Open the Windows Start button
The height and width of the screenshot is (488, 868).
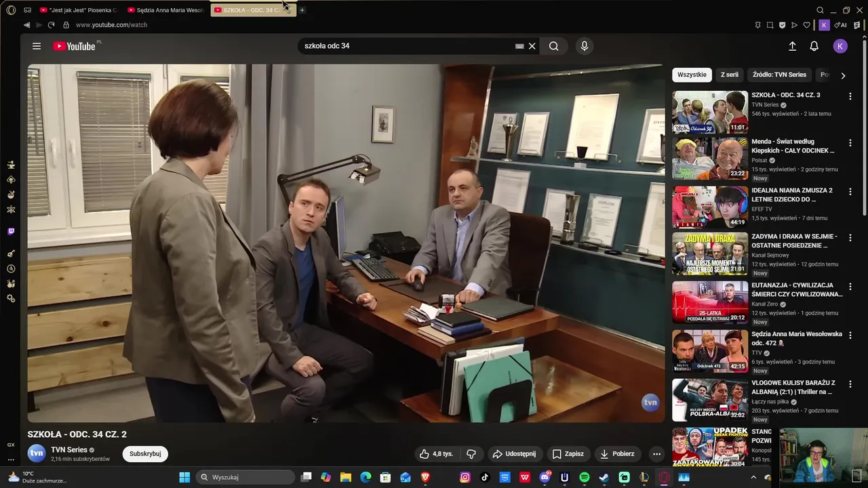[184, 477]
